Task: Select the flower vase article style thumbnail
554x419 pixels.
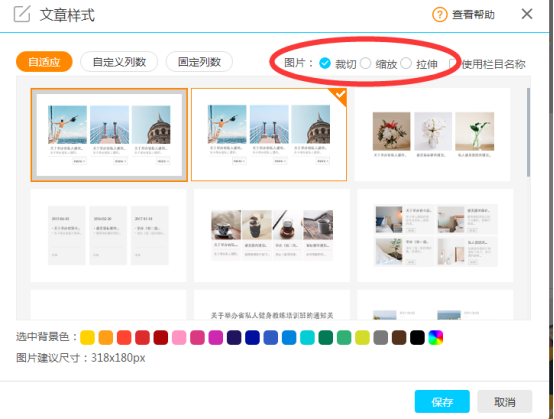Action: (x=432, y=135)
